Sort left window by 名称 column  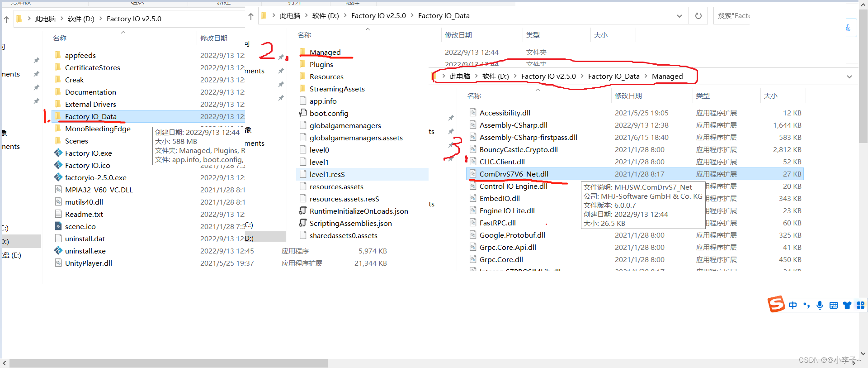pyautogui.click(x=60, y=38)
